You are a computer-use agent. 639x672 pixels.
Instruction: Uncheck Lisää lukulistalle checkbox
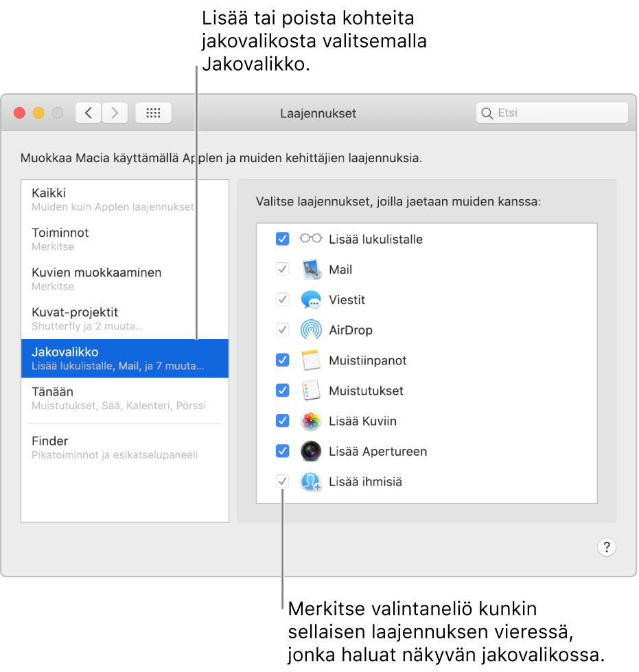pos(282,239)
